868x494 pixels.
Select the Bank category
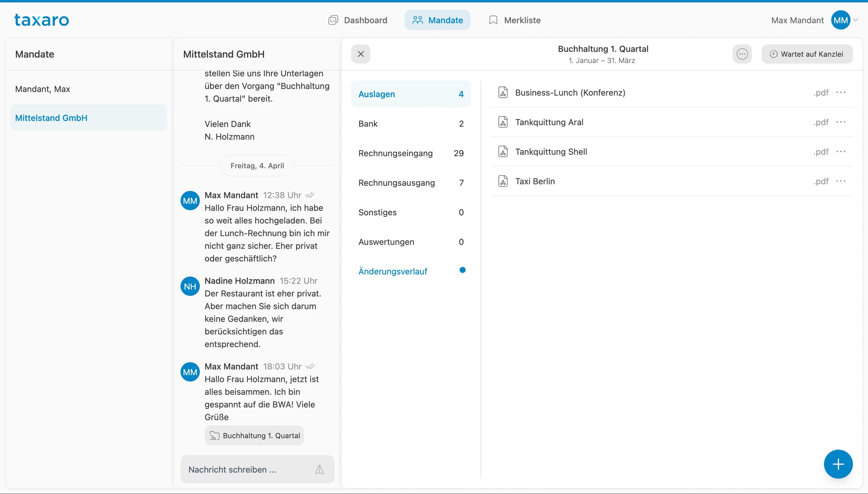pos(411,124)
